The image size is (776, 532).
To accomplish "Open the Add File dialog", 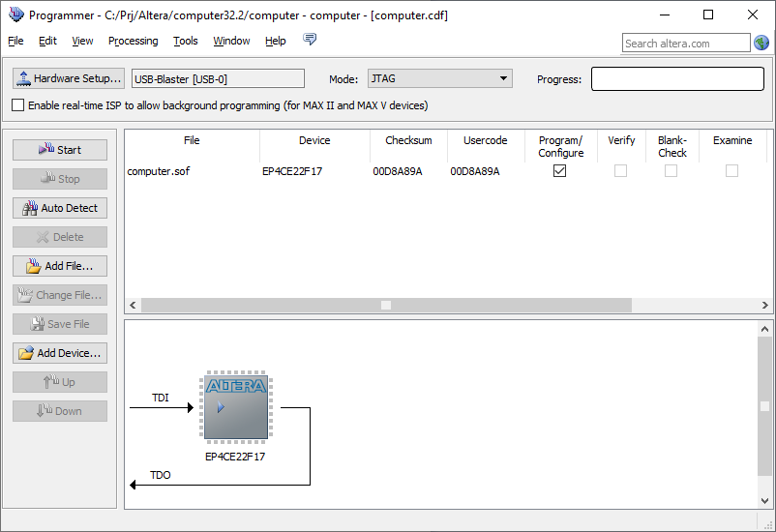I will 60,266.
